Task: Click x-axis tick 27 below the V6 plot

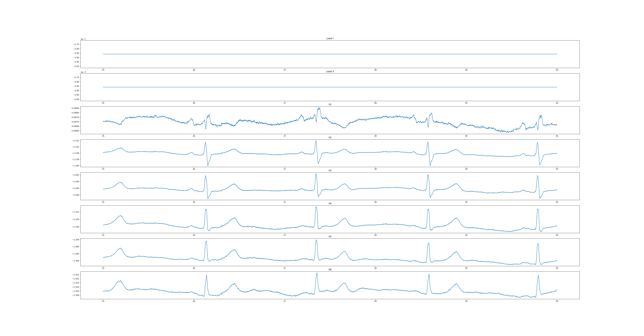Action: coord(285,301)
